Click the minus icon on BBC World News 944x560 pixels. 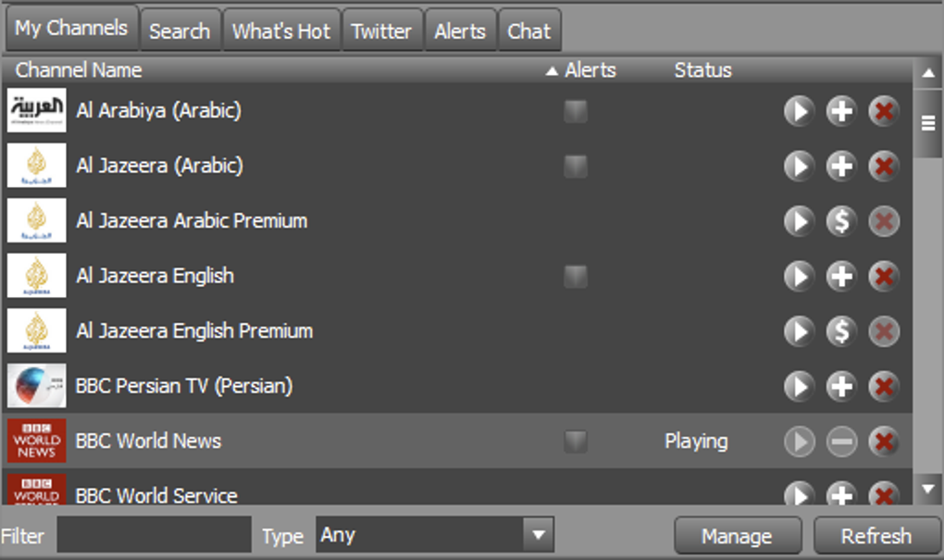point(841,442)
